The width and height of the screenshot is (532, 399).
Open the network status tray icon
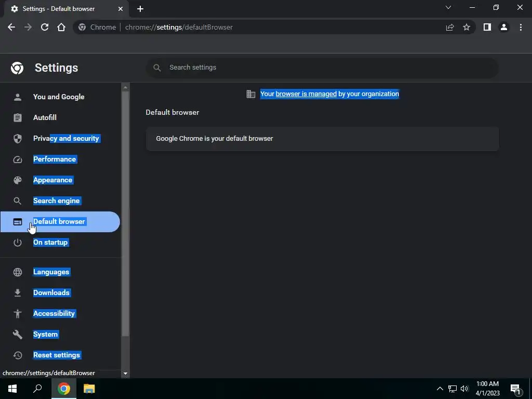tap(453, 389)
